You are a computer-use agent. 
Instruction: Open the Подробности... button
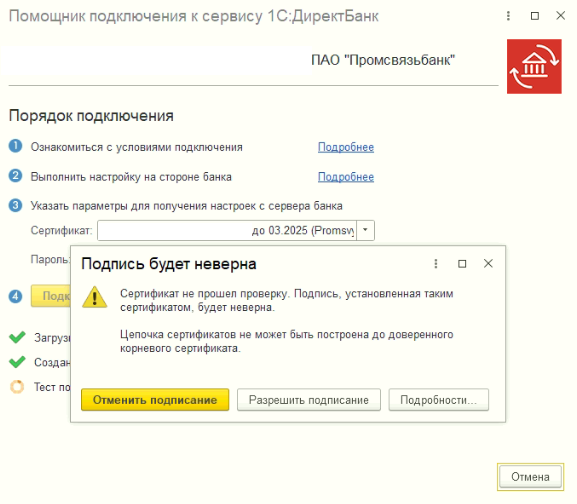coord(439,400)
